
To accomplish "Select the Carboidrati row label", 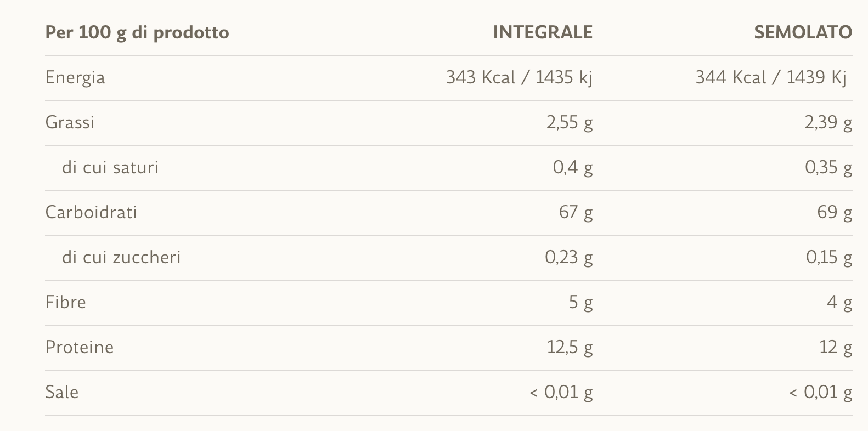I will click(x=91, y=212).
